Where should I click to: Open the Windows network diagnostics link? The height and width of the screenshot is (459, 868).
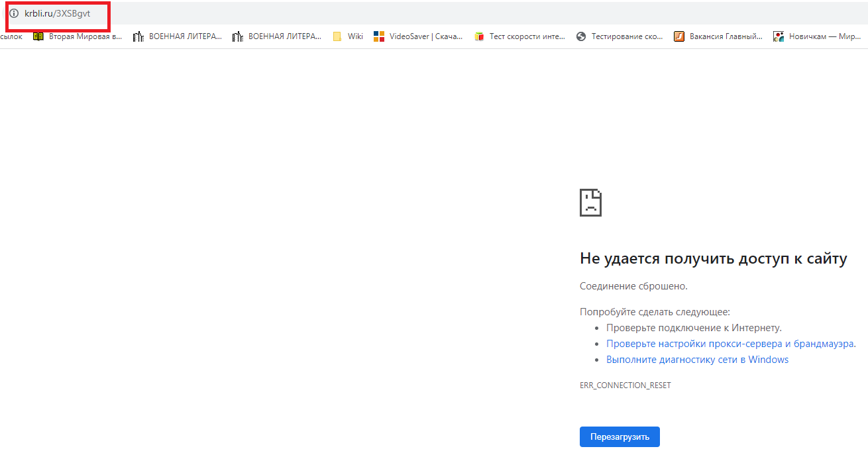[x=697, y=360]
